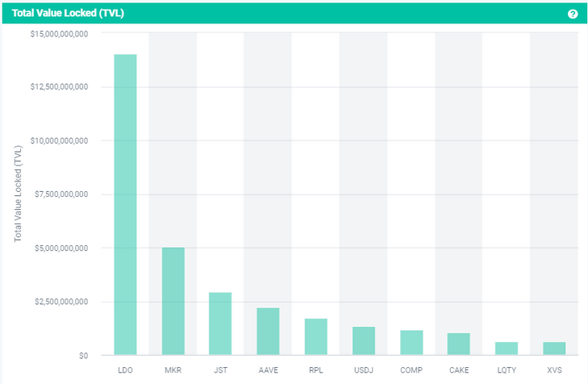Click the $15,000,000,000 y-axis label
Screen dimensions: 588x384
(x=59, y=34)
